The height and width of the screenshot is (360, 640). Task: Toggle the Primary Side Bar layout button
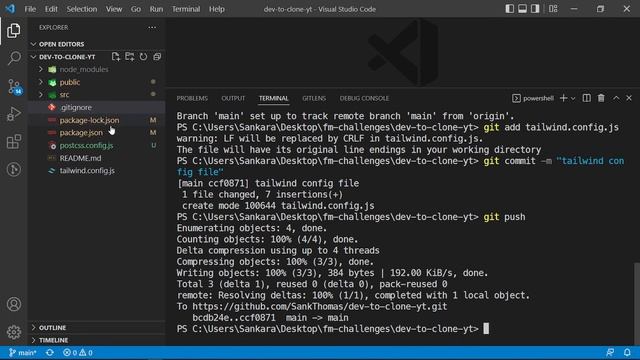click(x=509, y=9)
